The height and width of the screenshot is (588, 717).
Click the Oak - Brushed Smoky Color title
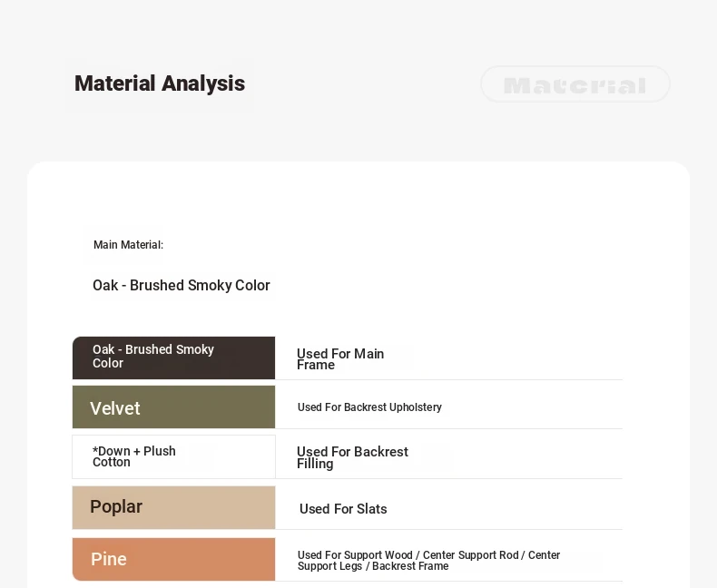point(182,285)
